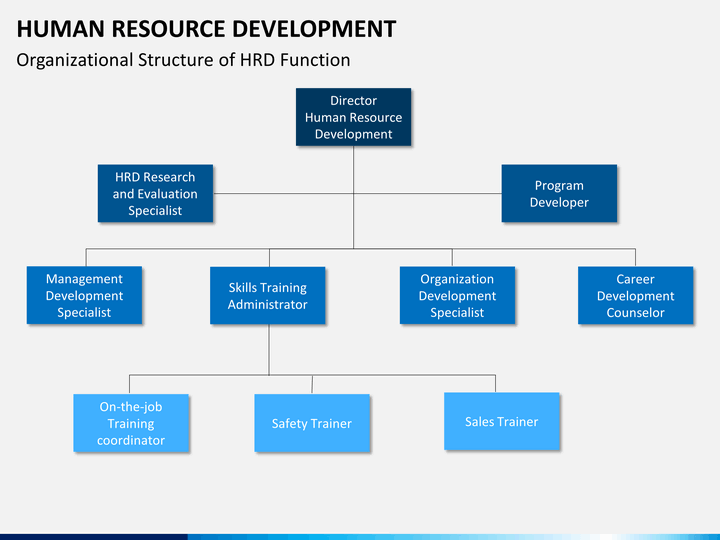Click the Career Development Counselor box
This screenshot has height=540, width=720.
(x=636, y=295)
